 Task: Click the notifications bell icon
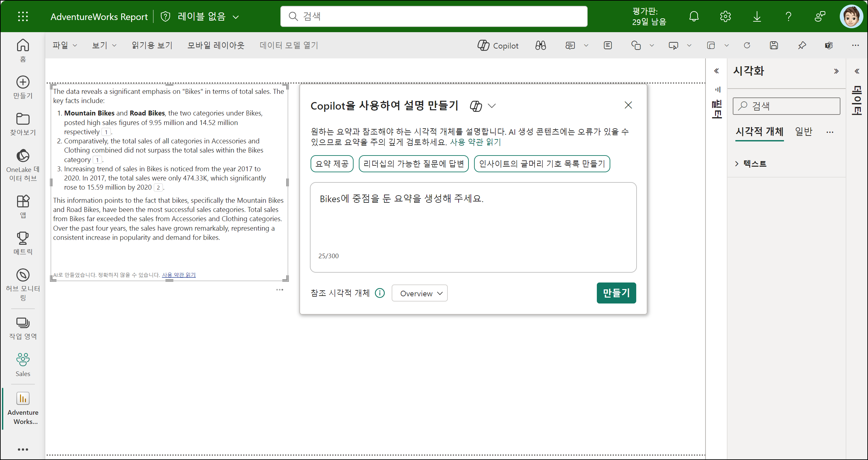[694, 16]
